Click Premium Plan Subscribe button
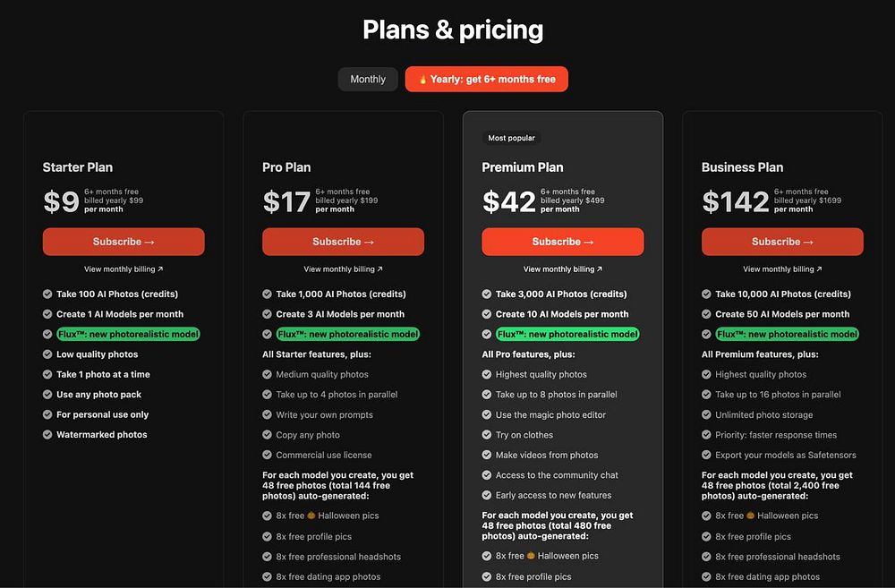Image resolution: width=895 pixels, height=588 pixels. pyautogui.click(x=563, y=242)
